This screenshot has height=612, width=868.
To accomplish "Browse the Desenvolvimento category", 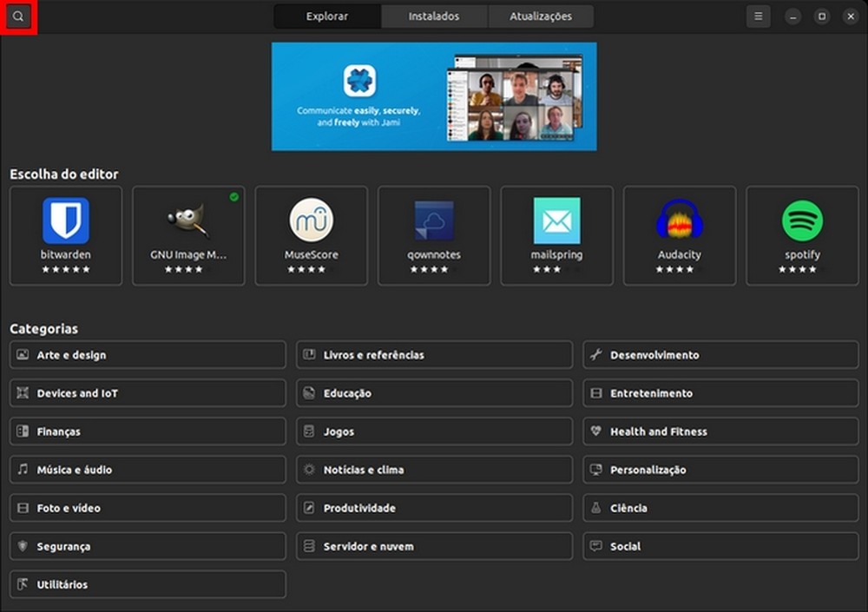I will click(720, 354).
